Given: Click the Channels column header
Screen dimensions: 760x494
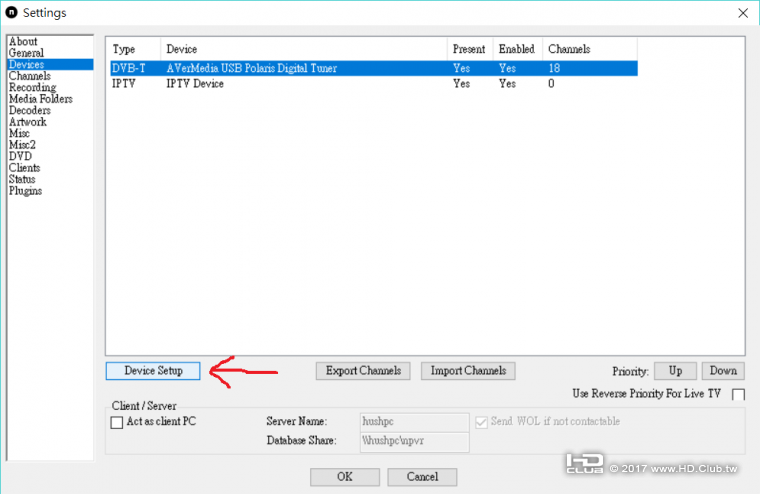Looking at the screenshot, I should (589, 49).
